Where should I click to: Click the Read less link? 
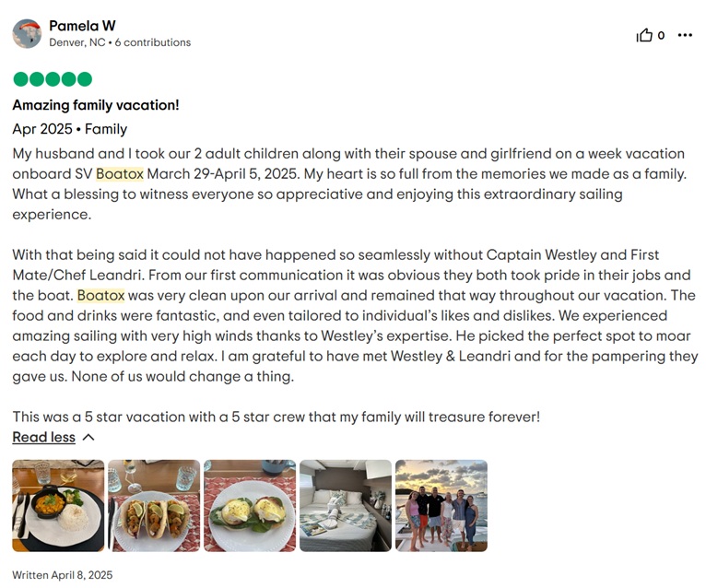tap(43, 437)
